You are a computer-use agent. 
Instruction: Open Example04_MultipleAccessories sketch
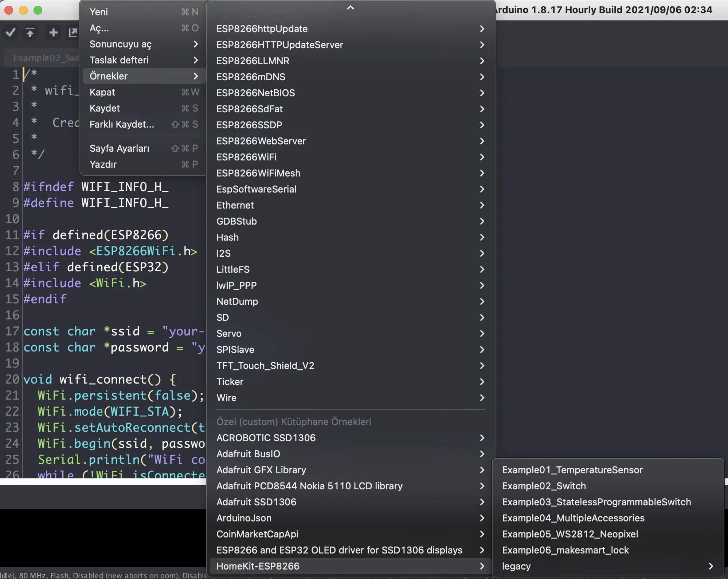tap(608, 518)
